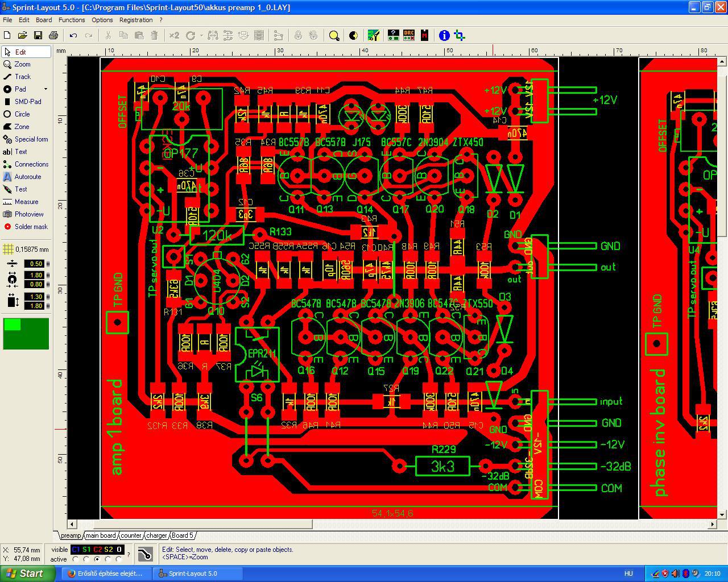
Task: Click the x2 duplicate toolbar icon
Action: pyautogui.click(x=174, y=35)
